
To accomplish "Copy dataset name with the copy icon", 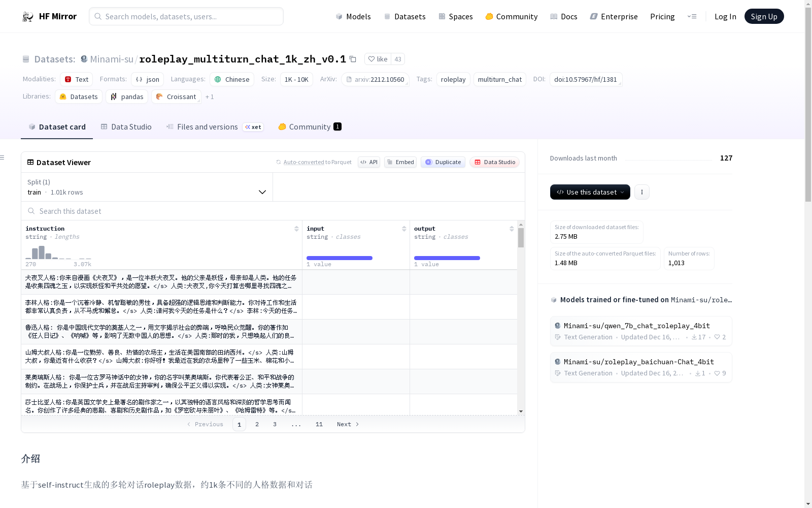I will pos(353,59).
